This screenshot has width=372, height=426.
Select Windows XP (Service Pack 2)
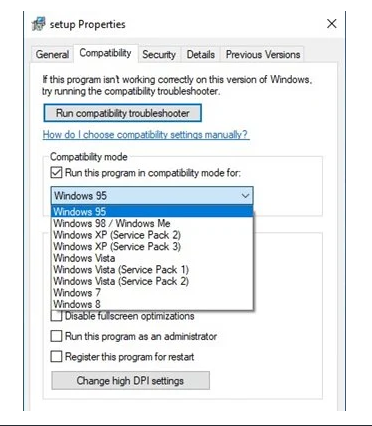tap(152, 235)
